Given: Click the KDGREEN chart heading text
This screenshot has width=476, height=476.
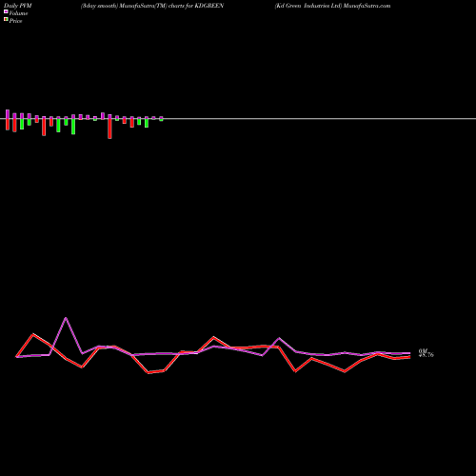Looking at the screenshot, I should coord(152,6).
